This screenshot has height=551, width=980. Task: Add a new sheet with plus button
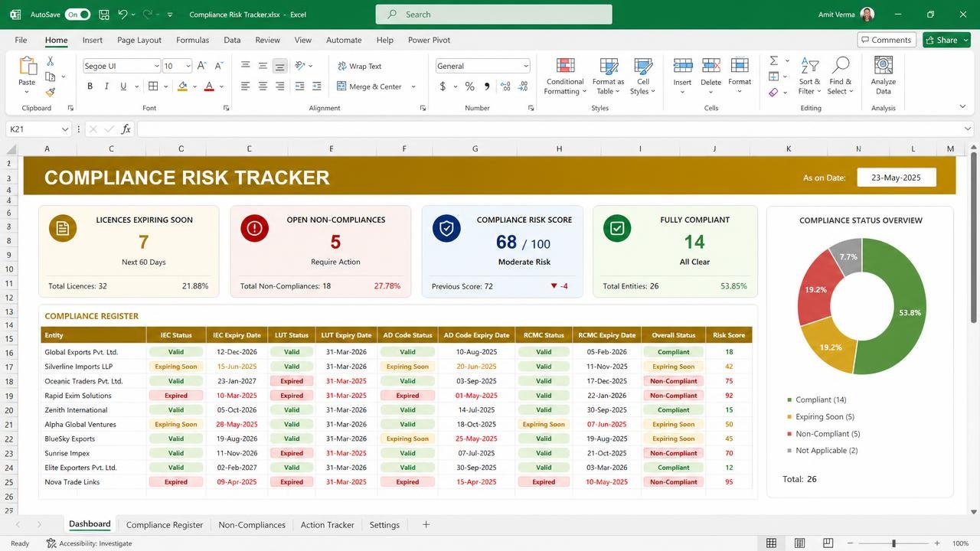pos(426,525)
